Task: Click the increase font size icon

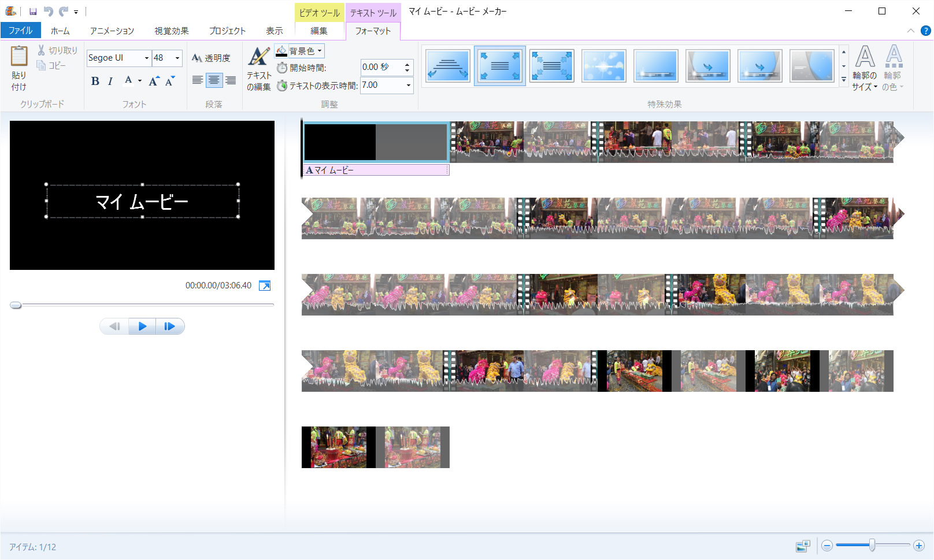Action: tap(154, 81)
